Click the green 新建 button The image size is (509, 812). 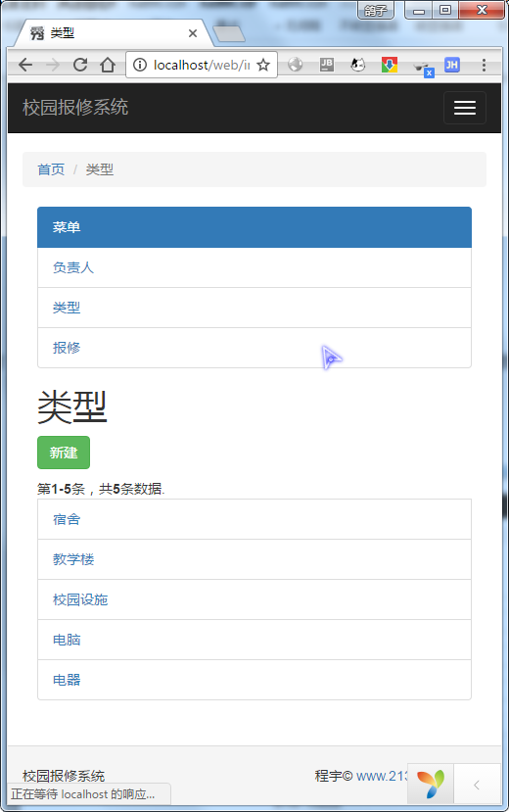[64, 453]
